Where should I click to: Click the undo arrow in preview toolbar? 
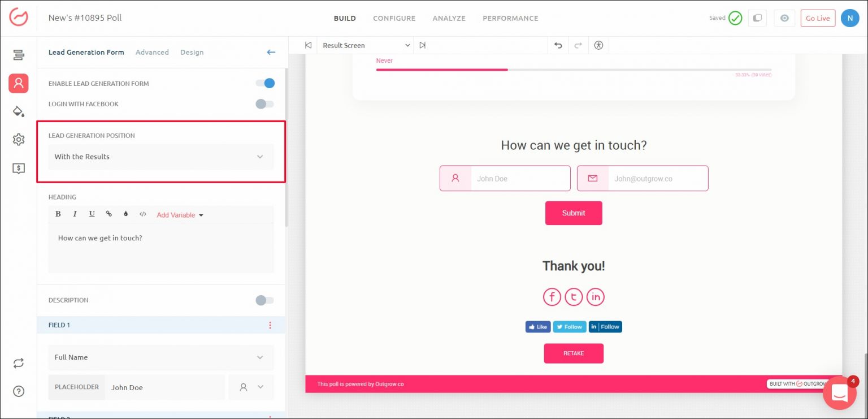coord(558,45)
